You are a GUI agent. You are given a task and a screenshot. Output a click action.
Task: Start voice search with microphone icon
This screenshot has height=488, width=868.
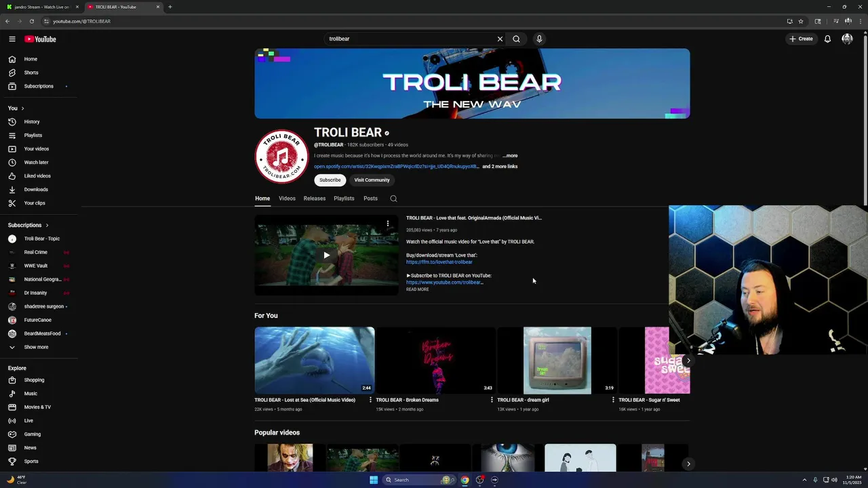pos(539,39)
